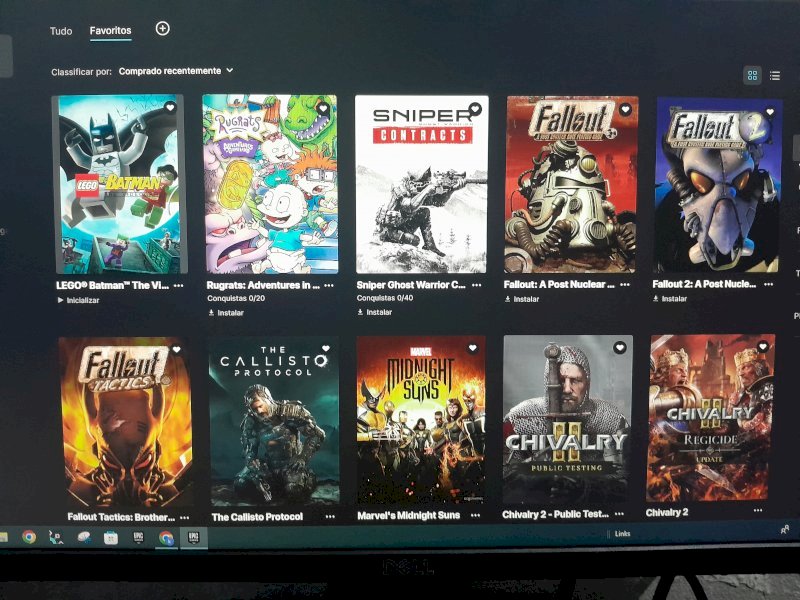
Task: Click 'Marvel's Midnight Suns' title text
Action: coord(409,516)
